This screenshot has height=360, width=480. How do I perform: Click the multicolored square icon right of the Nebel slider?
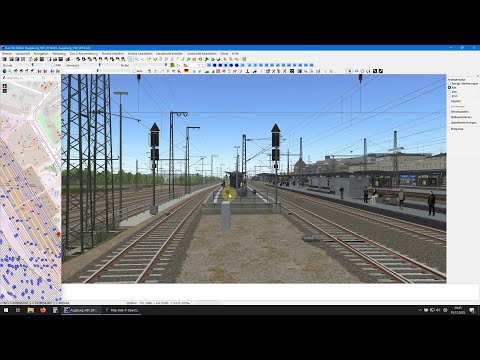(173, 65)
